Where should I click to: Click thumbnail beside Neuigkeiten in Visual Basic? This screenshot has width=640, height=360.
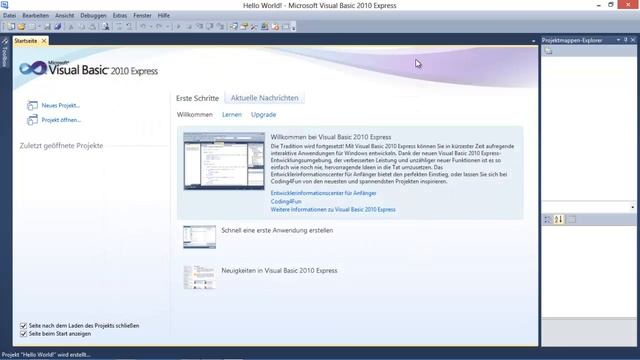tap(200, 277)
